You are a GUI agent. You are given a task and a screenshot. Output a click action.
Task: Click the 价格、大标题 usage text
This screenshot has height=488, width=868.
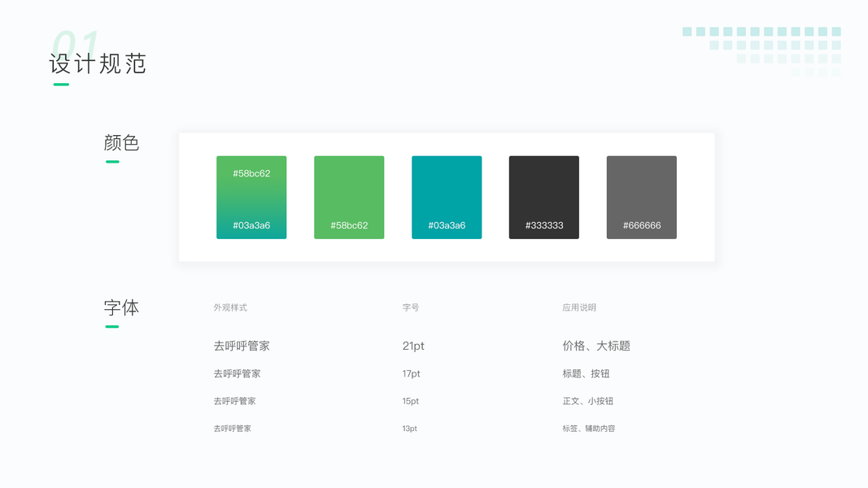click(596, 346)
